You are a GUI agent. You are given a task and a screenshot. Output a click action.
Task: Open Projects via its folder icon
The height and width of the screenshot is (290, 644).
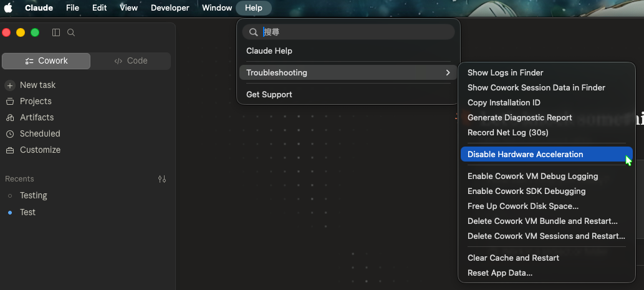click(x=10, y=102)
